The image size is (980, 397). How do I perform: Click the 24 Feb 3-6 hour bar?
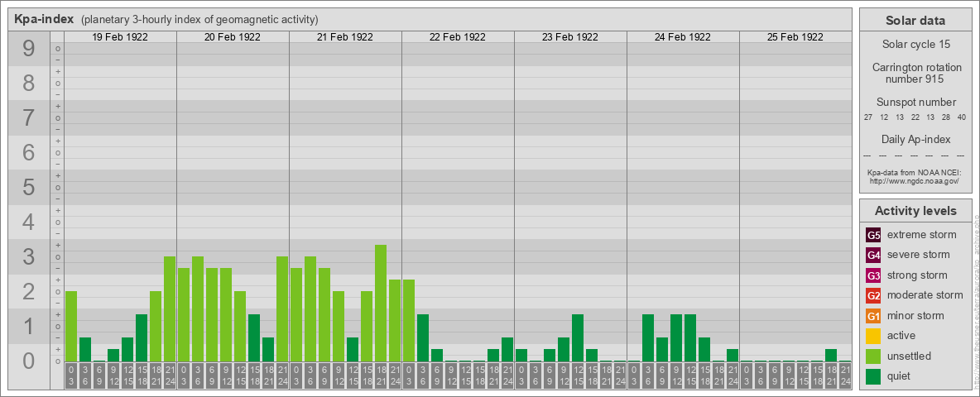pyautogui.click(x=647, y=337)
